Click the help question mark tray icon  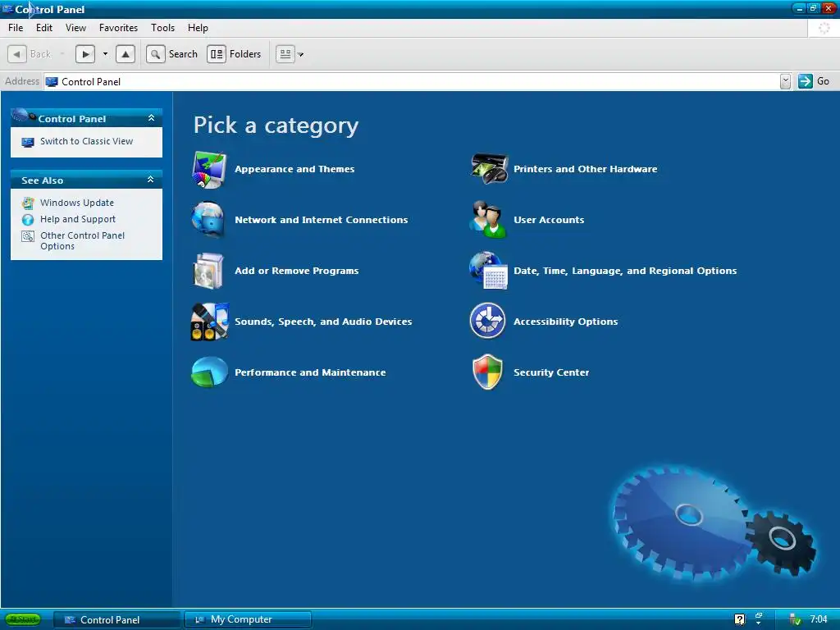740,620
